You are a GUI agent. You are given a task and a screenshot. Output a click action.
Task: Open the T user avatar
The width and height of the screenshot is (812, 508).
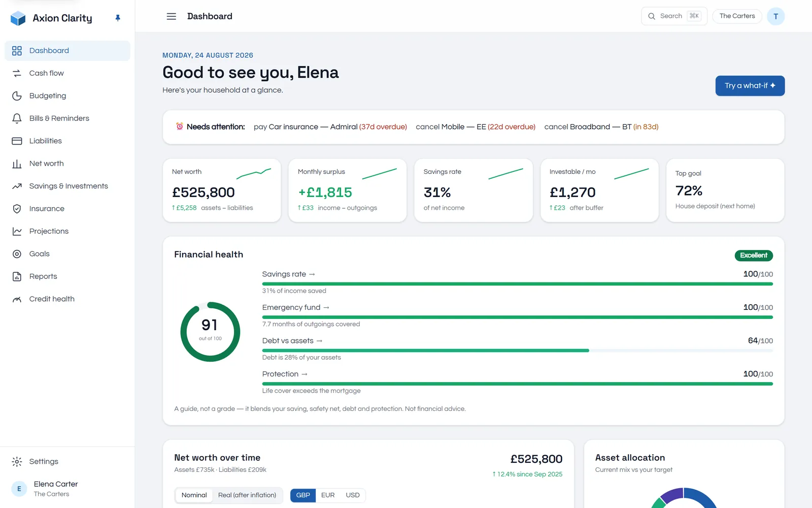coord(775,16)
